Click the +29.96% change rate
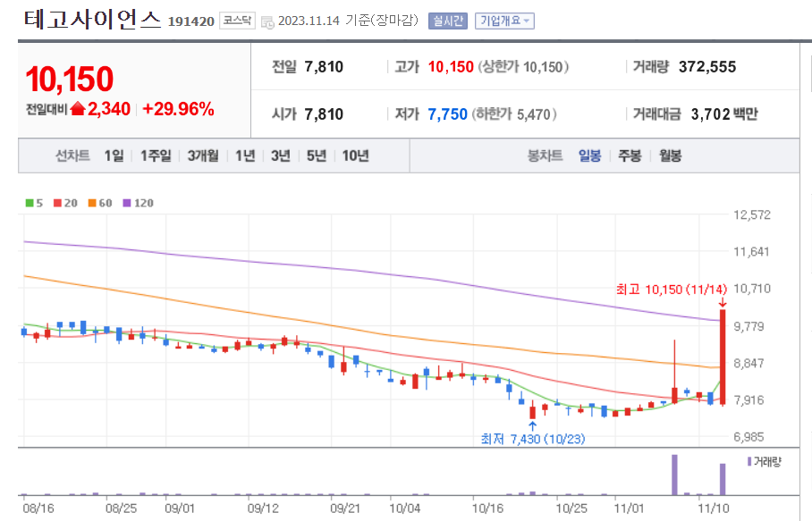The height and width of the screenshot is (521, 812). [x=178, y=109]
